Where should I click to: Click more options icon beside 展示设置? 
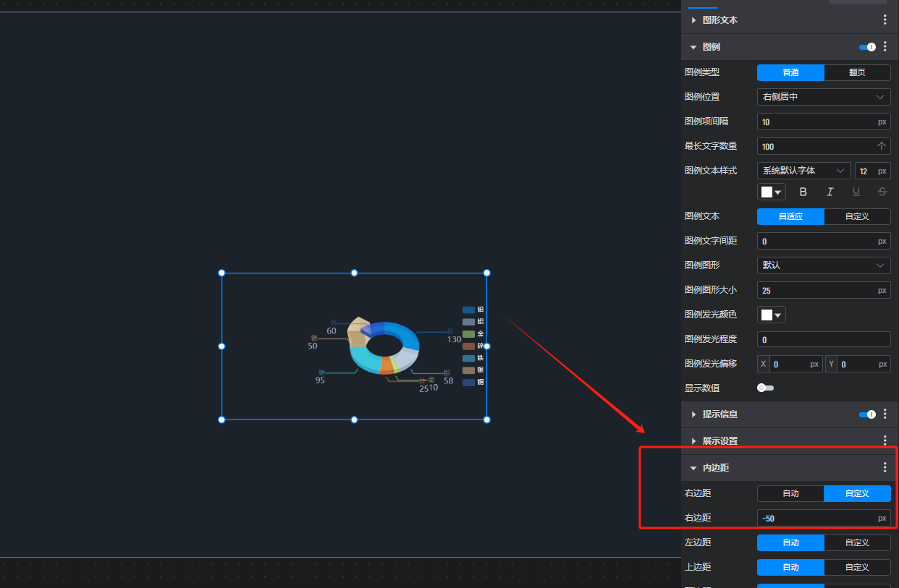[x=885, y=440]
